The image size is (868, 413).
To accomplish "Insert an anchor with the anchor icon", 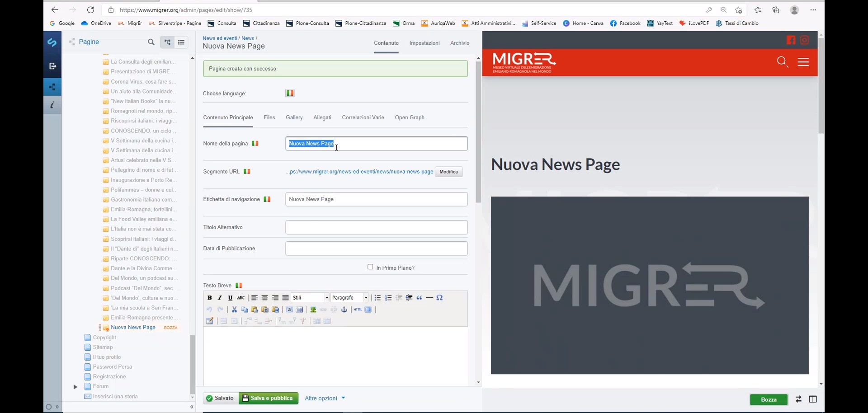I will coord(344,310).
